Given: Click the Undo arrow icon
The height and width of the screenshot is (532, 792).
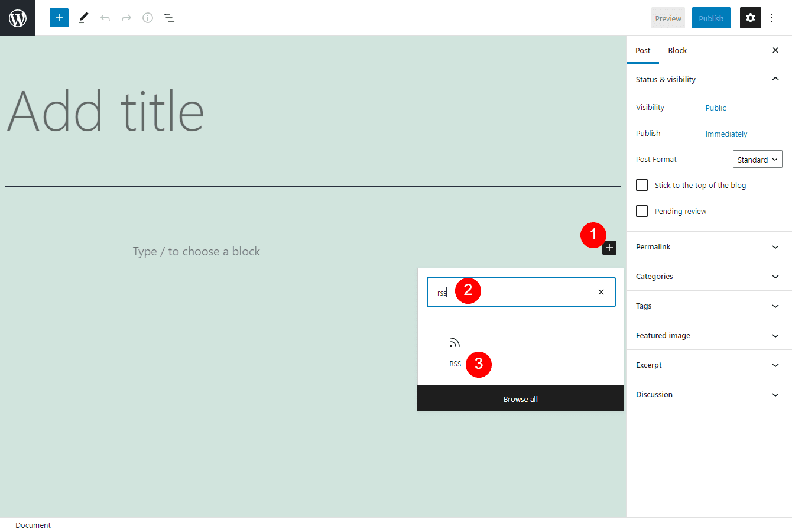Looking at the screenshot, I should point(105,18).
